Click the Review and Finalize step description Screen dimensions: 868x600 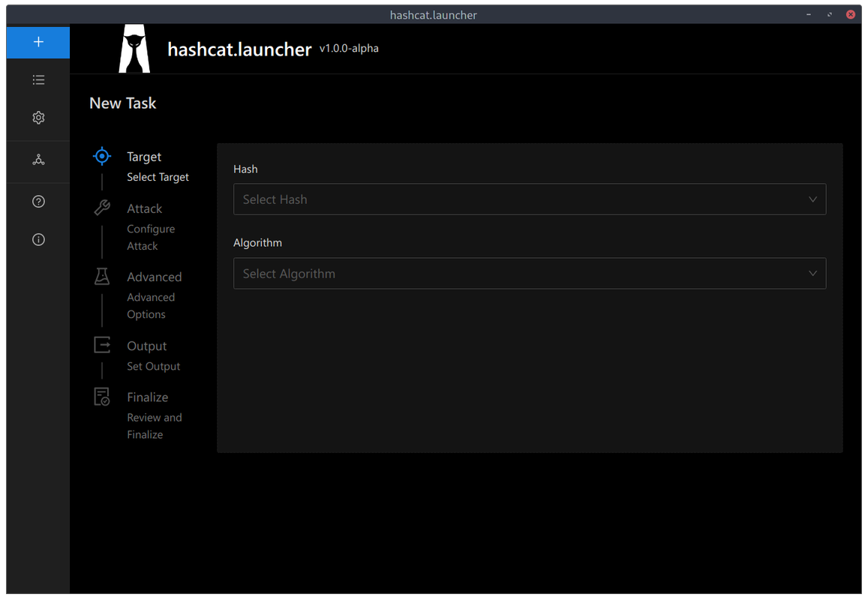point(154,426)
